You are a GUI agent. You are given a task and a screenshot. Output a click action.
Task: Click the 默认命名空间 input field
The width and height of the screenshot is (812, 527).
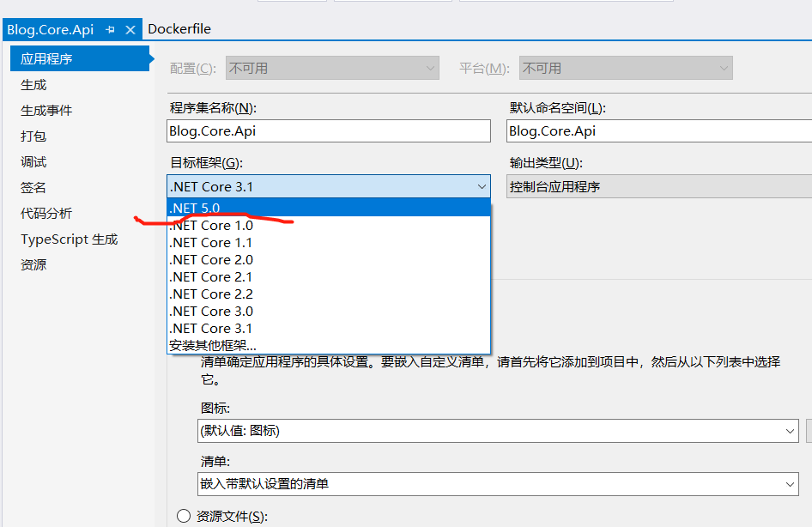click(658, 131)
